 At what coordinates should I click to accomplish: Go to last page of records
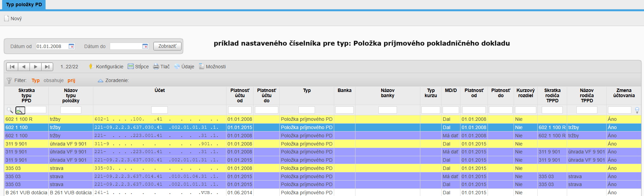pos(47,67)
